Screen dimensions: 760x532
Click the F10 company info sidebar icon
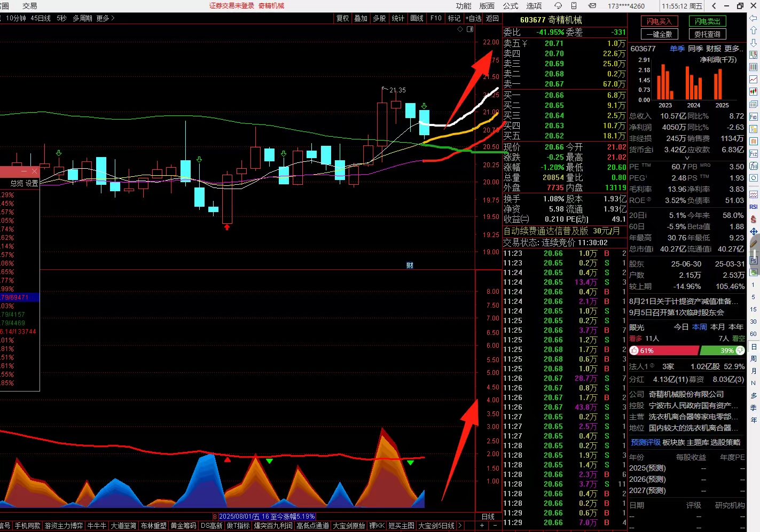(x=754, y=116)
